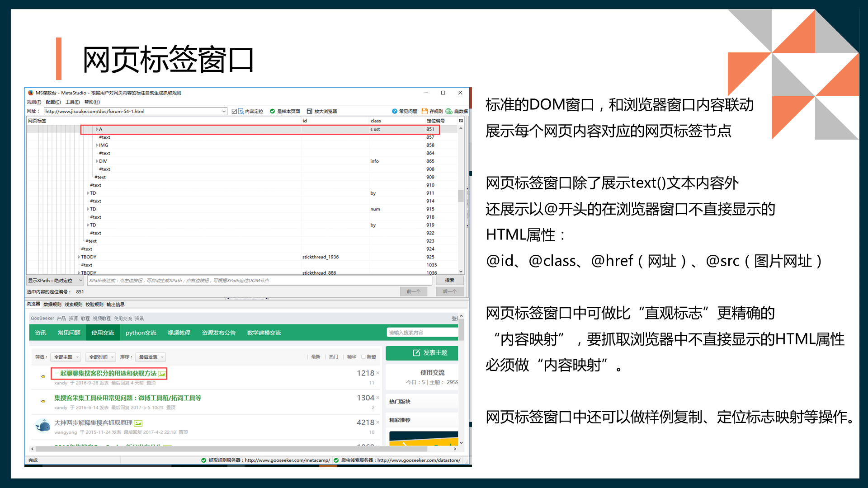Click image icon after 一起聊聊集搜客积分 thread title

[x=162, y=374]
